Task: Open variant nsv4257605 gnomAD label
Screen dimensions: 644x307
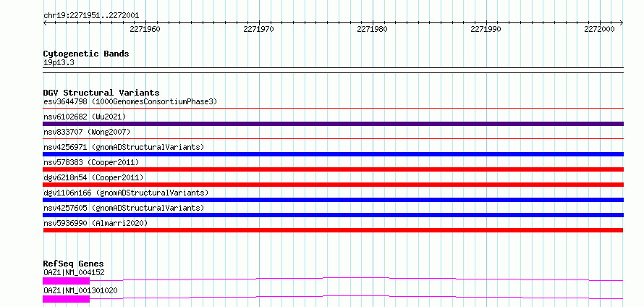Action: click(x=124, y=208)
